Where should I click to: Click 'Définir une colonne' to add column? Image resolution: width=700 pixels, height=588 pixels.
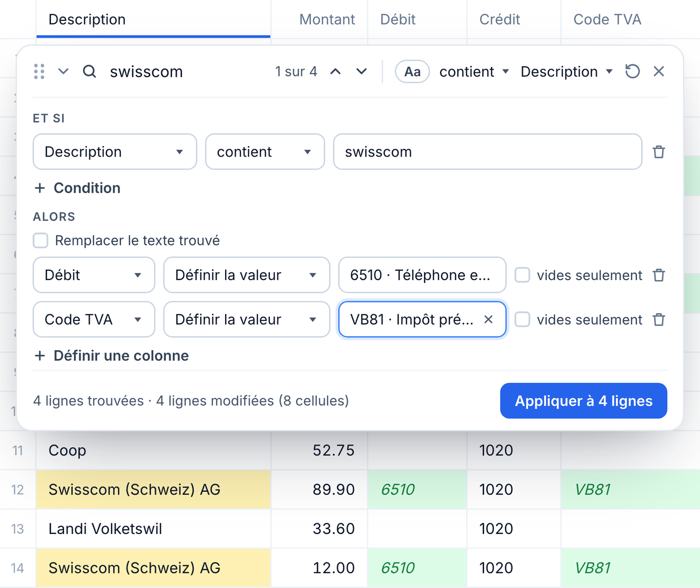pyautogui.click(x=112, y=356)
